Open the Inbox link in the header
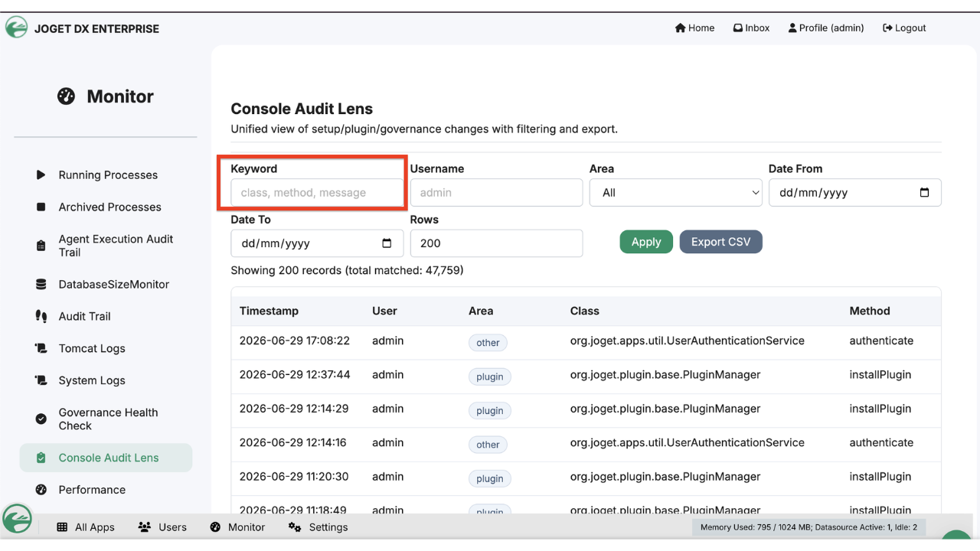The height and width of the screenshot is (551, 980). pyautogui.click(x=751, y=28)
